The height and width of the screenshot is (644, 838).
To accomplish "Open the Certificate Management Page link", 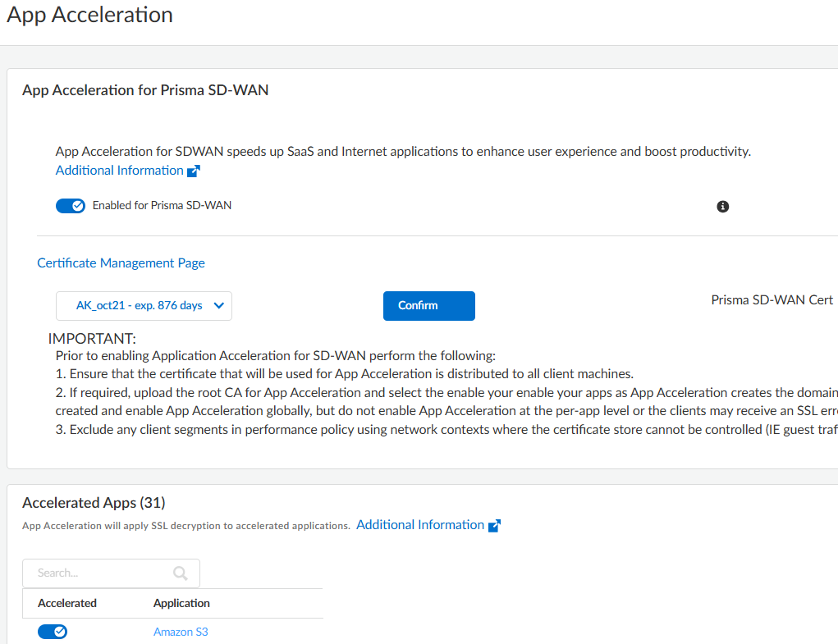I will coord(121,263).
